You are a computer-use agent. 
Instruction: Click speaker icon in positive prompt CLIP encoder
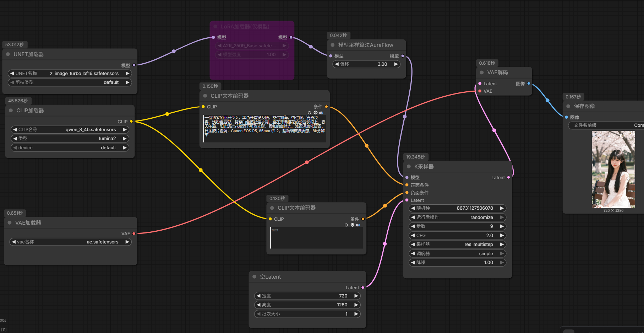[321, 113]
